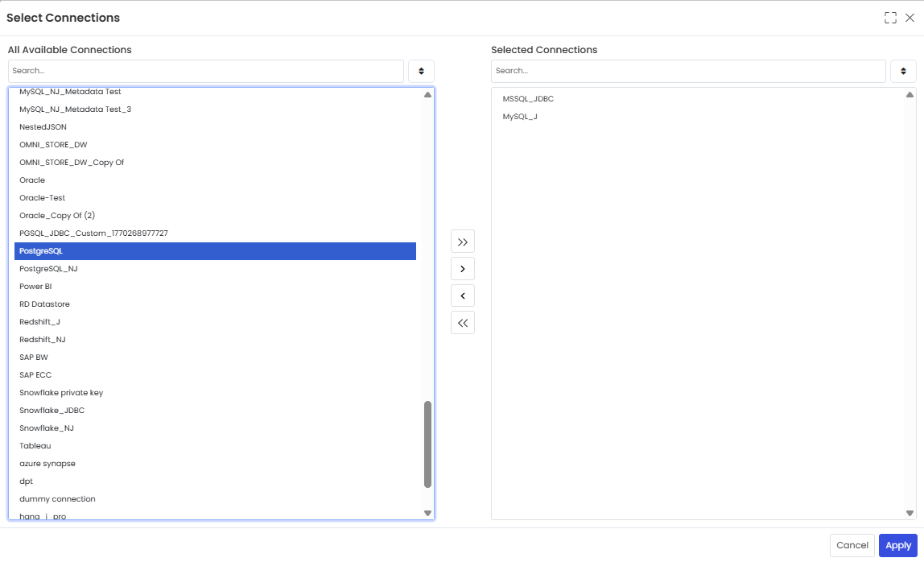
Task: Move highlighted connection to Selected list
Action: [x=463, y=269]
